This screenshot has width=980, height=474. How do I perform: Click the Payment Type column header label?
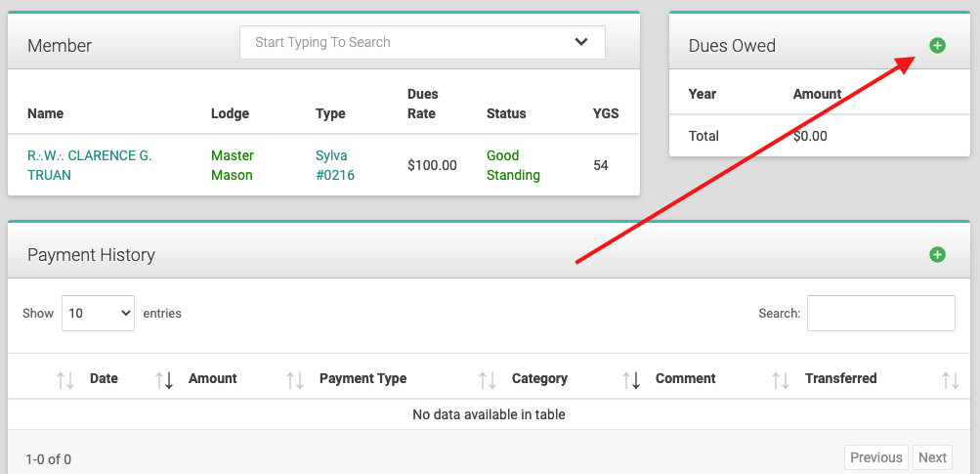click(x=362, y=378)
